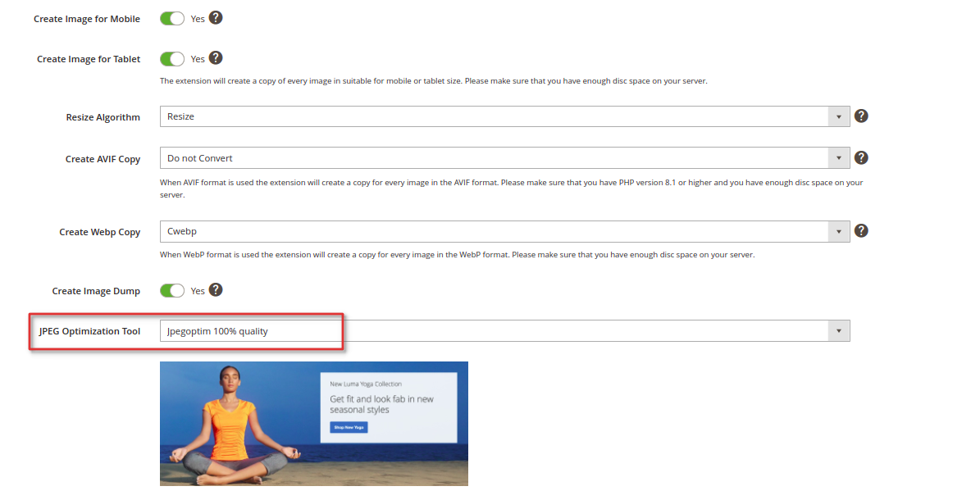This screenshot has width=980, height=500.
Task: Show help icon next to Resize Algorithm
Action: click(861, 116)
